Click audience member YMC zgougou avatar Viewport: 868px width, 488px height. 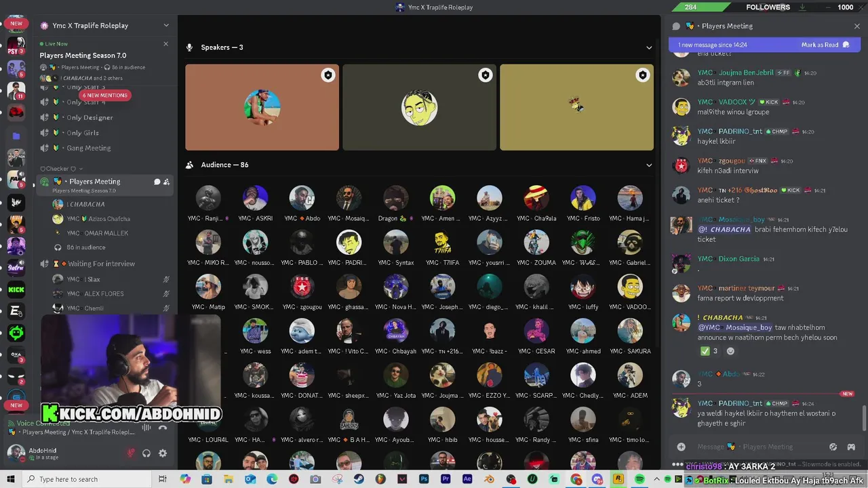pos(302,287)
